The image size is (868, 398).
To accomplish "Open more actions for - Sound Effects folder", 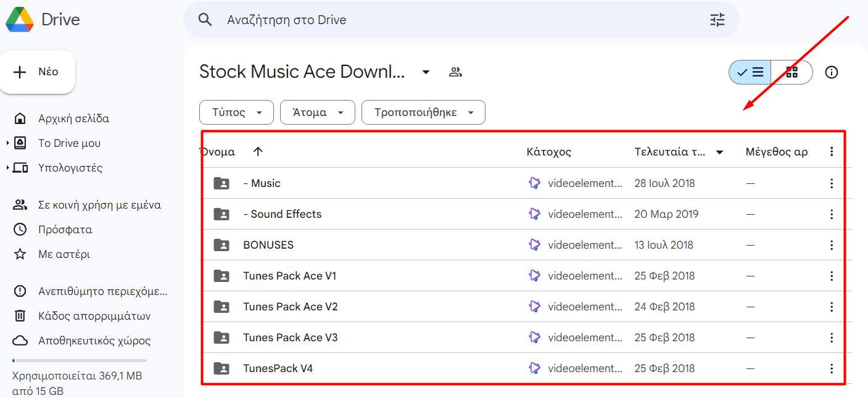I will point(832,214).
